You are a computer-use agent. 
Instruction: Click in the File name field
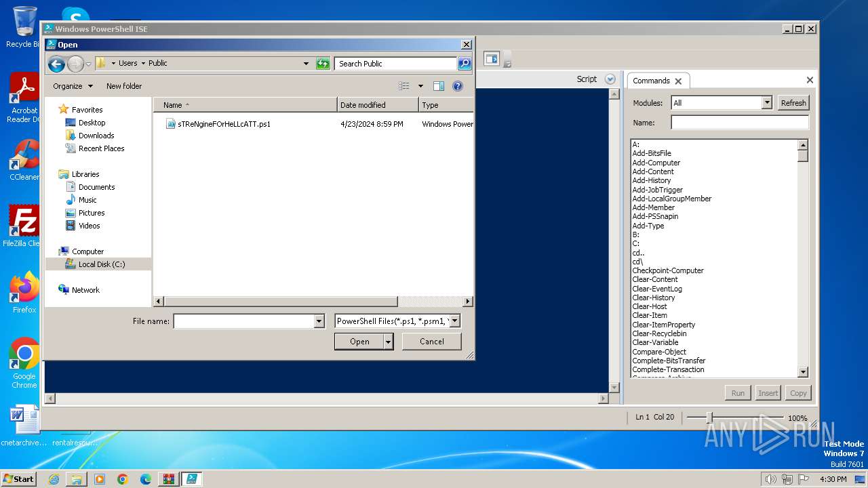click(244, 321)
